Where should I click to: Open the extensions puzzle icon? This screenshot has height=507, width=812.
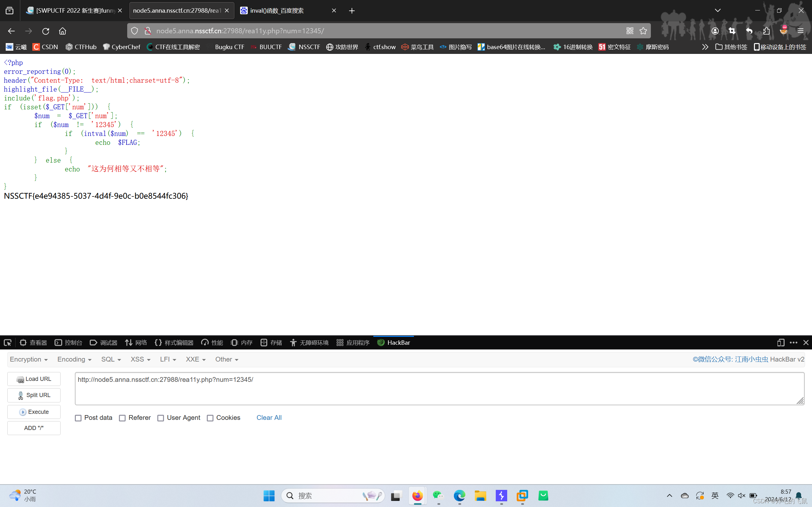766,31
